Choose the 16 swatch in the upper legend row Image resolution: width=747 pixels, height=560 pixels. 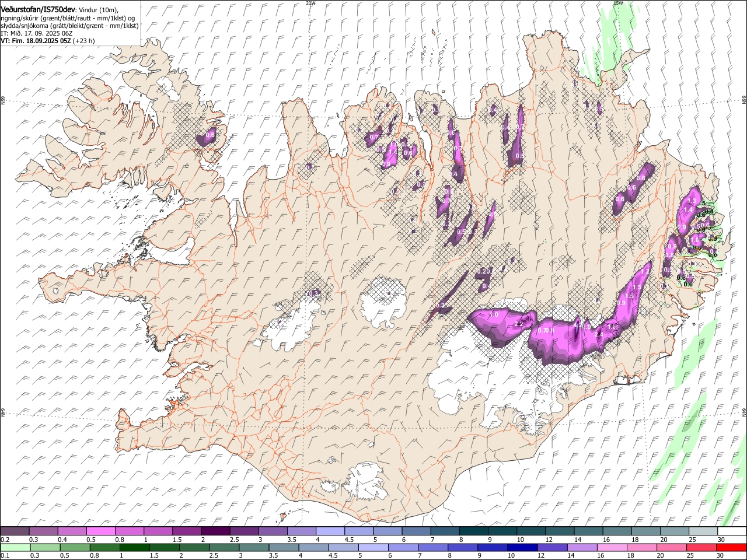pyautogui.click(x=617, y=531)
